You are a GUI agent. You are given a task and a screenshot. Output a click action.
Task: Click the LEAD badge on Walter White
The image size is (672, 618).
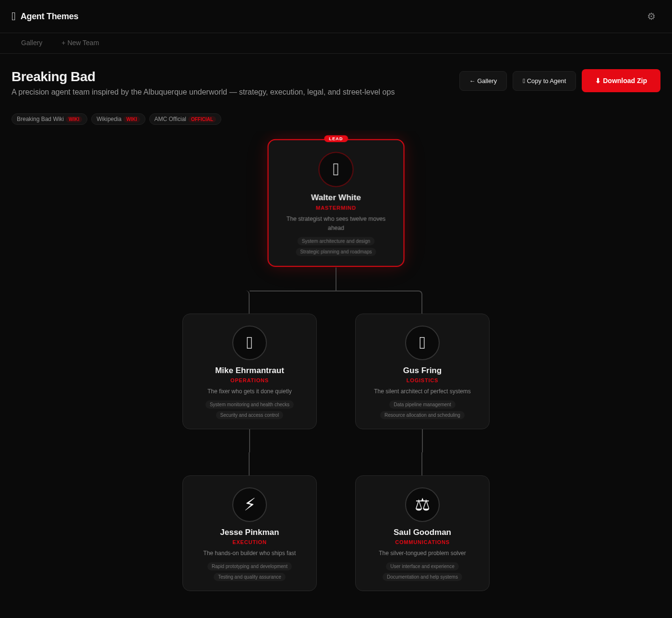(336, 139)
